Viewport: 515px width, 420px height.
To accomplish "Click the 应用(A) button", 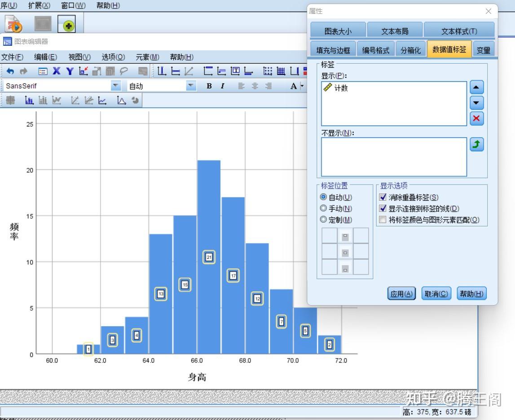I will [401, 293].
